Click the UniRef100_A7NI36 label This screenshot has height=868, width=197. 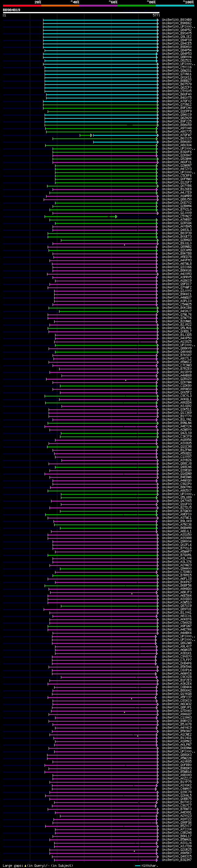click(x=177, y=525)
